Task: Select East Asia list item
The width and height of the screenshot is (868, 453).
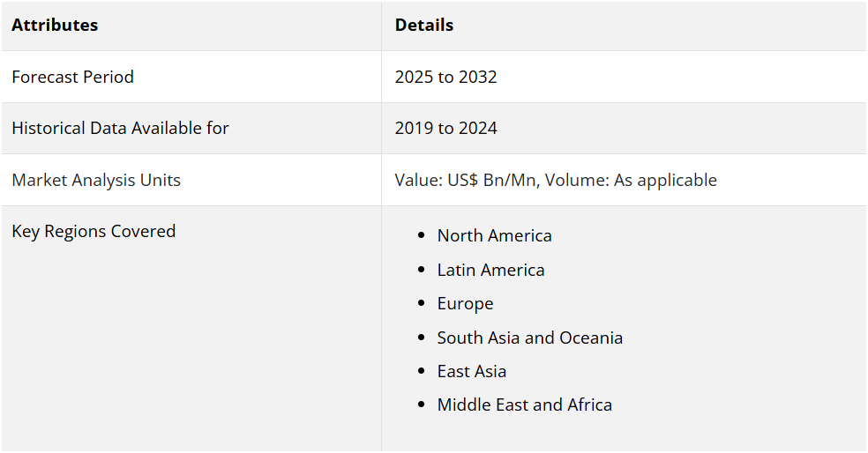Action: pos(472,372)
